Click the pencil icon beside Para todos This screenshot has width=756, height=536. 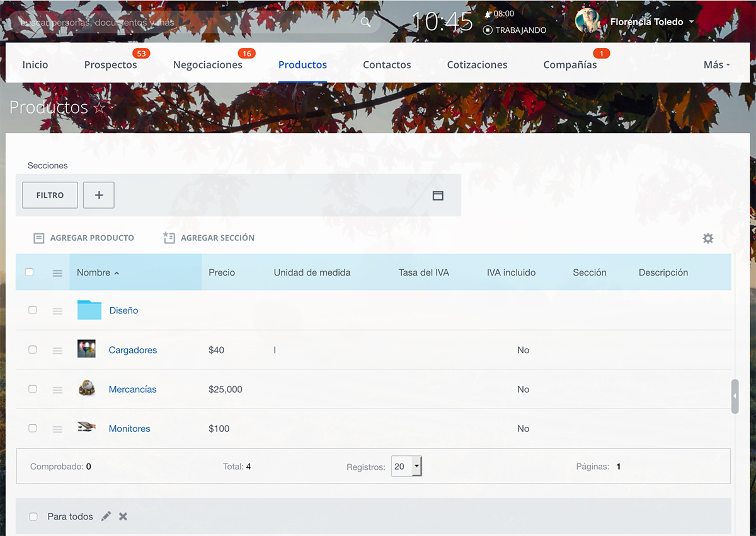pyautogui.click(x=106, y=516)
